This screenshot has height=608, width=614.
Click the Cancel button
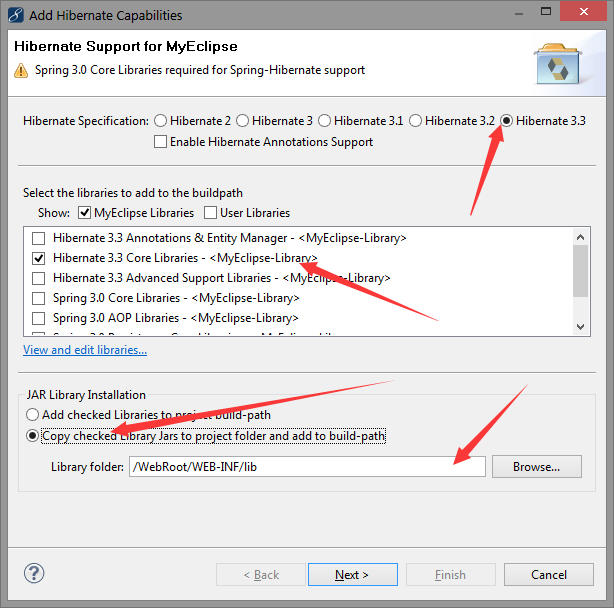click(x=549, y=574)
